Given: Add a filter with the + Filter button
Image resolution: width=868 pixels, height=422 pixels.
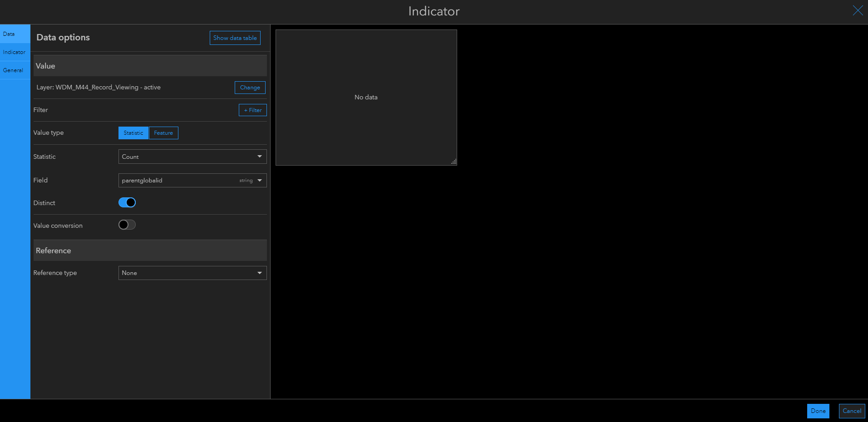Looking at the screenshot, I should tap(253, 110).
